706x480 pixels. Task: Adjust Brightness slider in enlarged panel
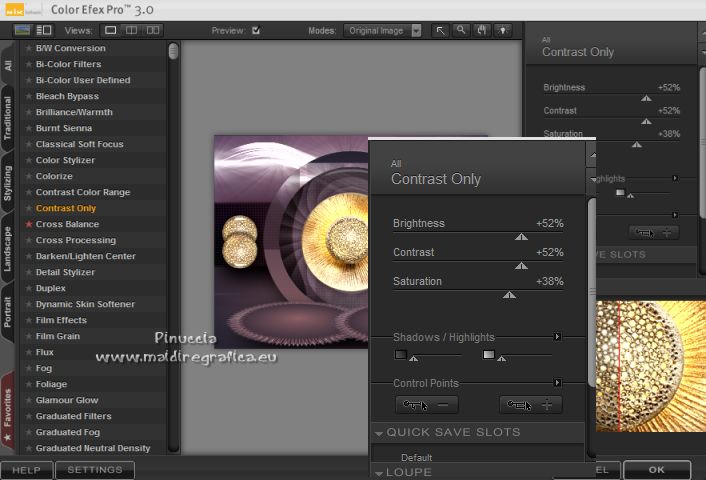tap(521, 236)
